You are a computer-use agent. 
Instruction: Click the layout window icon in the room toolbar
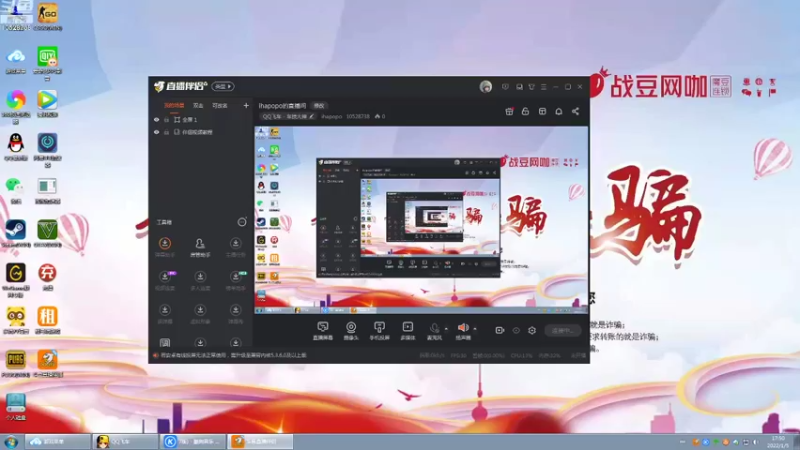(x=542, y=111)
